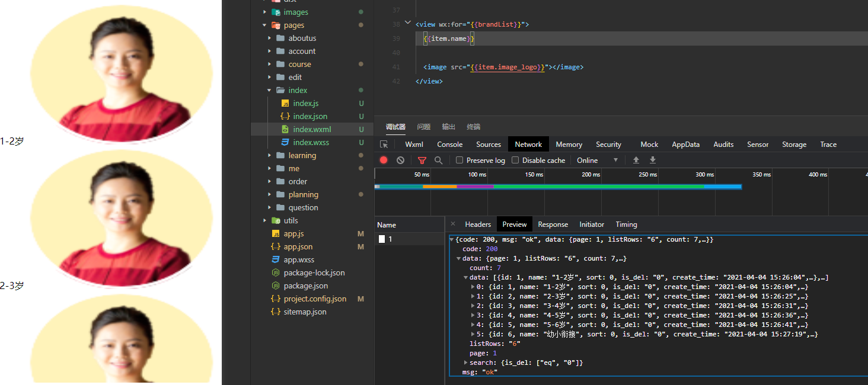
Task: Select request 1 in the Name list
Action: [x=390, y=239]
